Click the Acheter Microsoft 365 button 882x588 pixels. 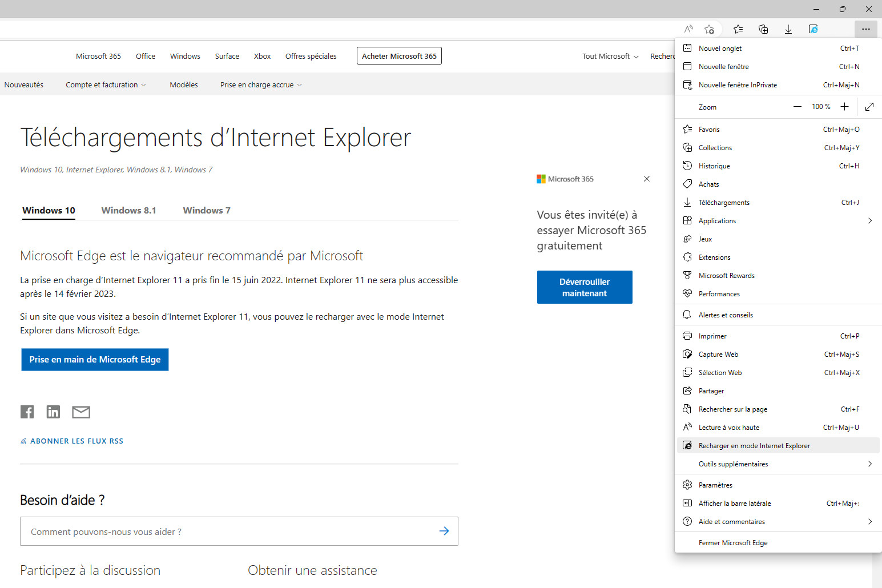pos(399,56)
